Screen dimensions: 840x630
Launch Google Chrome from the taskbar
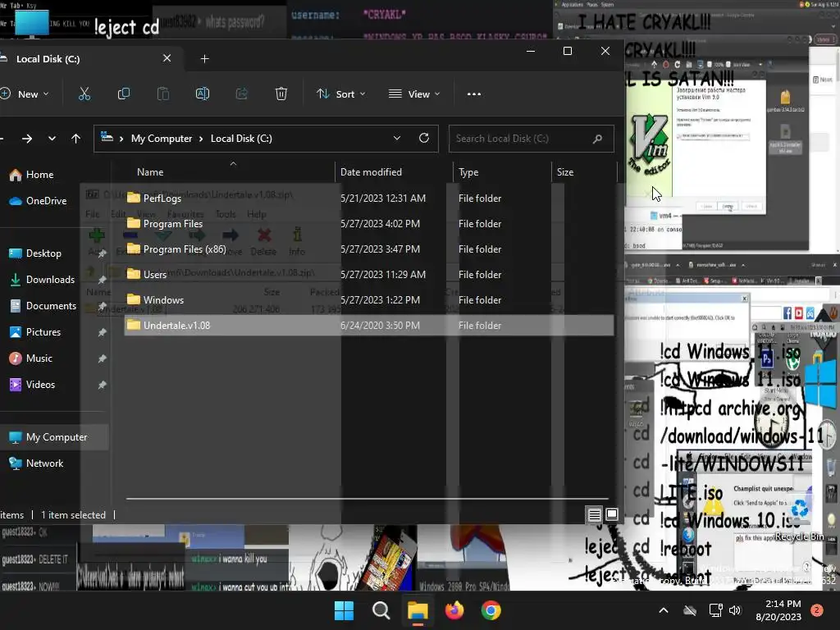[x=491, y=610]
